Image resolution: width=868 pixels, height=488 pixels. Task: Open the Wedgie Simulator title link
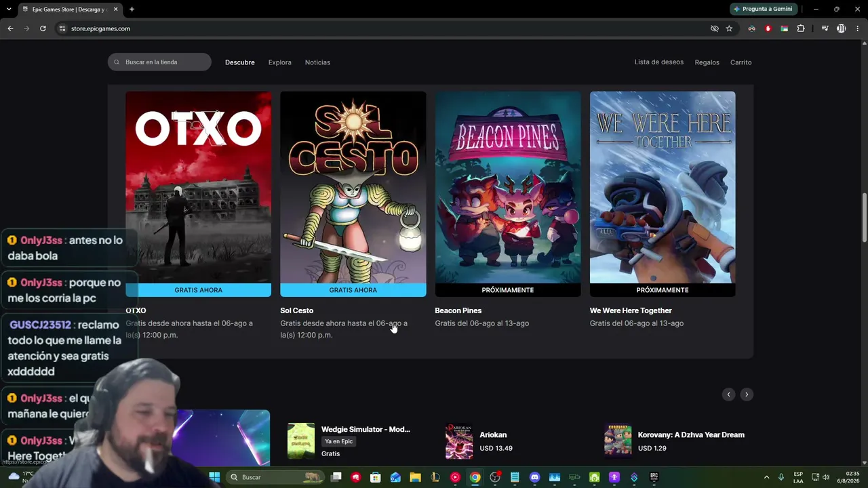366,429
